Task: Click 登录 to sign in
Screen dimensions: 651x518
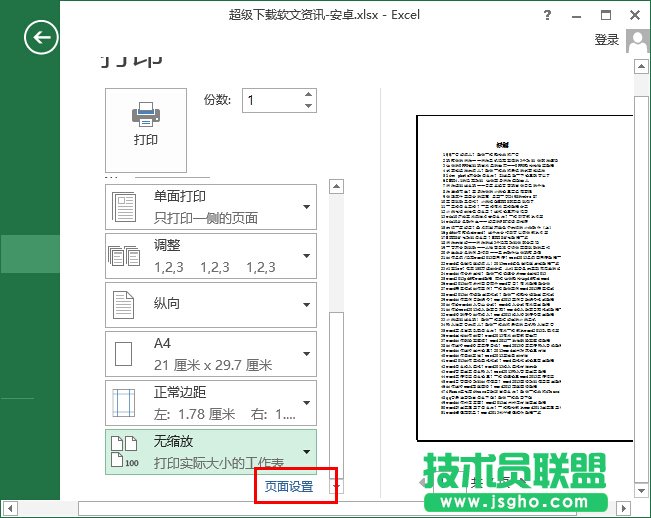Action: [606, 40]
